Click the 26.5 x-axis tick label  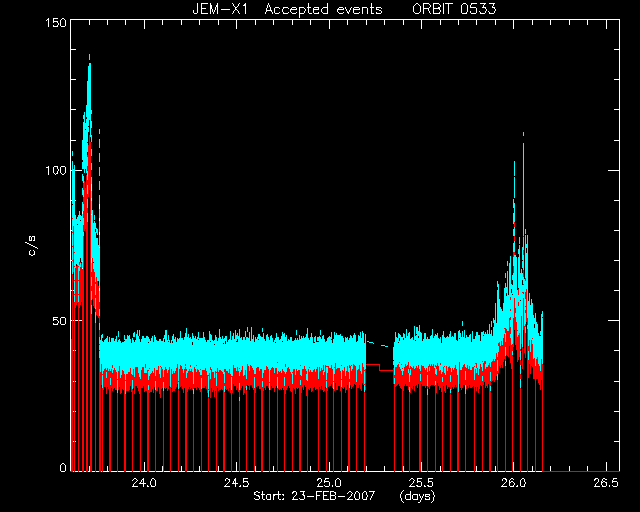pos(606,483)
